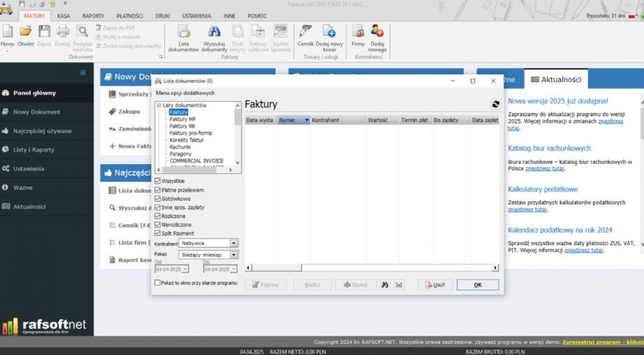
Task: Collapse the Listy dokumentów tree node
Action: (159, 106)
